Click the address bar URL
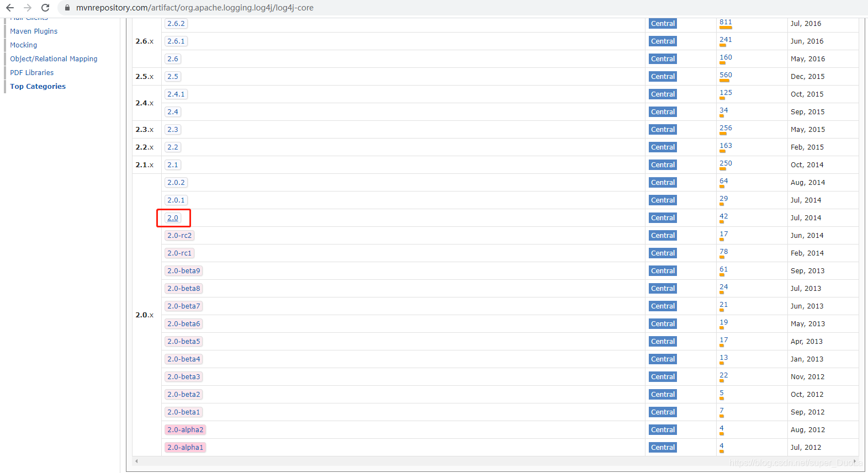868x473 pixels. [x=195, y=8]
